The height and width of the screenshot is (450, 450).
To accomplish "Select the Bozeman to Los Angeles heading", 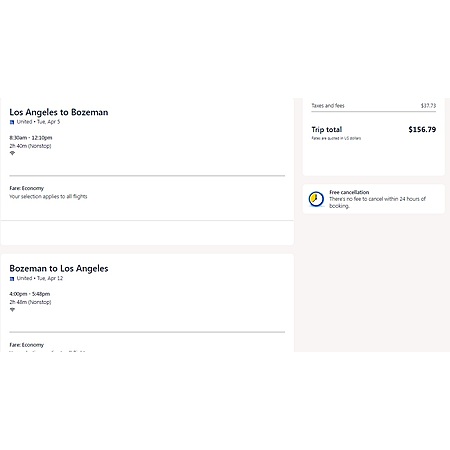I will (x=59, y=269).
